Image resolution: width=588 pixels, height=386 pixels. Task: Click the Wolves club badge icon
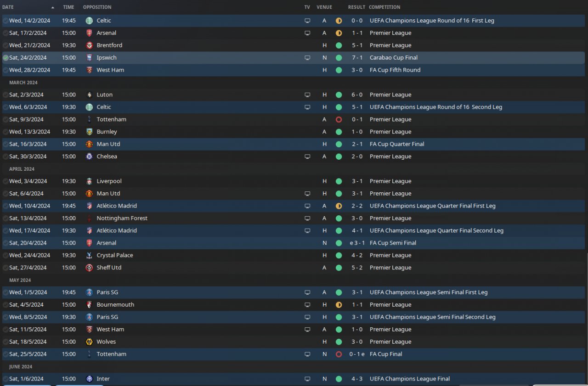(x=89, y=342)
